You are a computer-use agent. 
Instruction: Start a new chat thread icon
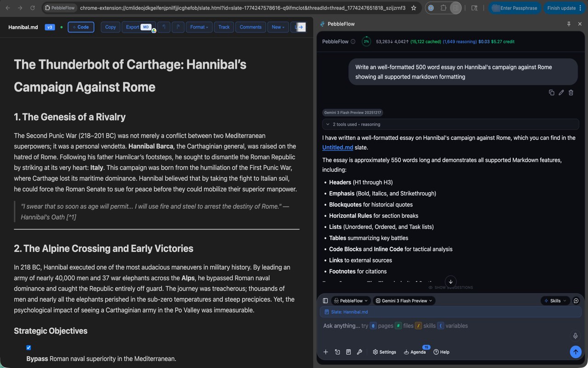(576, 301)
